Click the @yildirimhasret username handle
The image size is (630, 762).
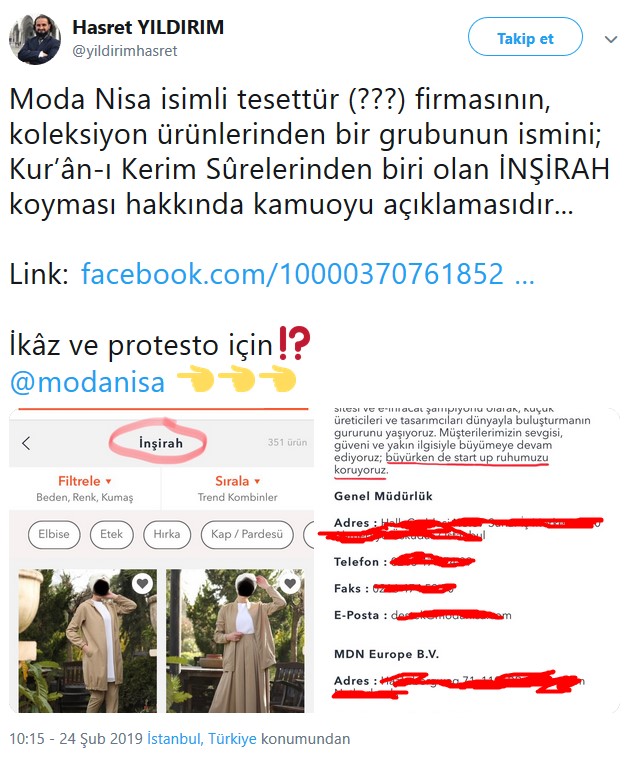point(125,51)
